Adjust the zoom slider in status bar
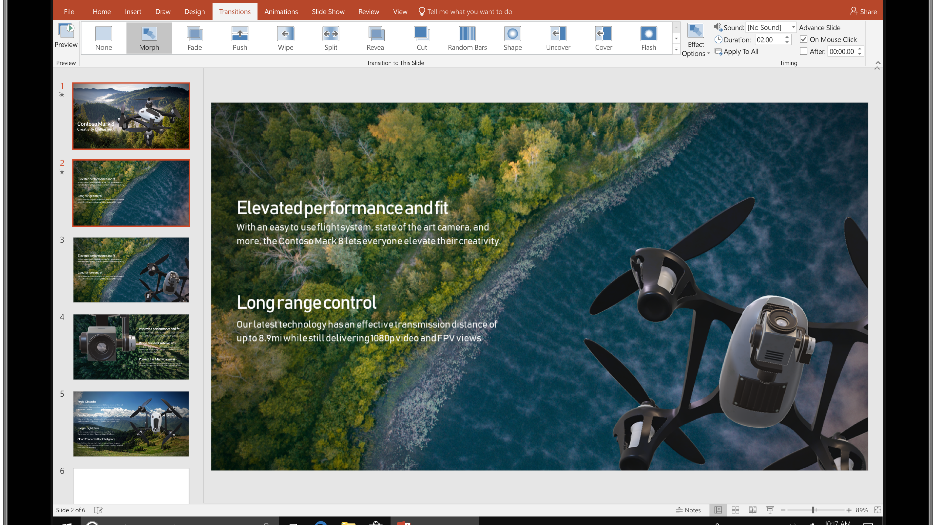 coord(813,510)
